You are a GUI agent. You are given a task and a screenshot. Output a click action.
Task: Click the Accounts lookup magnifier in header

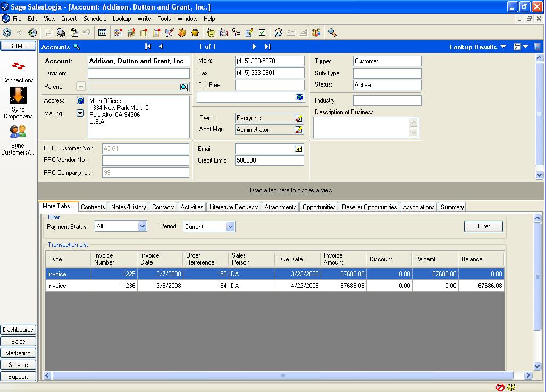pyautogui.click(x=77, y=47)
